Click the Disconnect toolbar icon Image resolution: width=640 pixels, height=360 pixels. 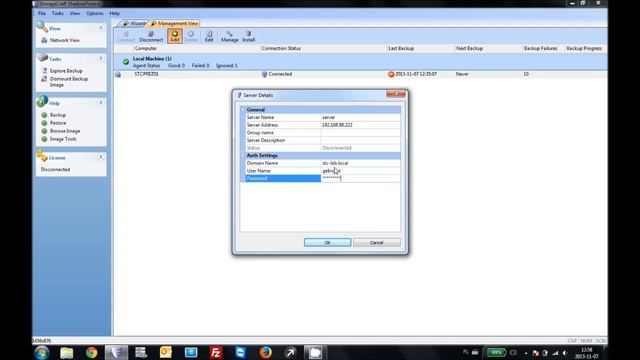[151, 36]
